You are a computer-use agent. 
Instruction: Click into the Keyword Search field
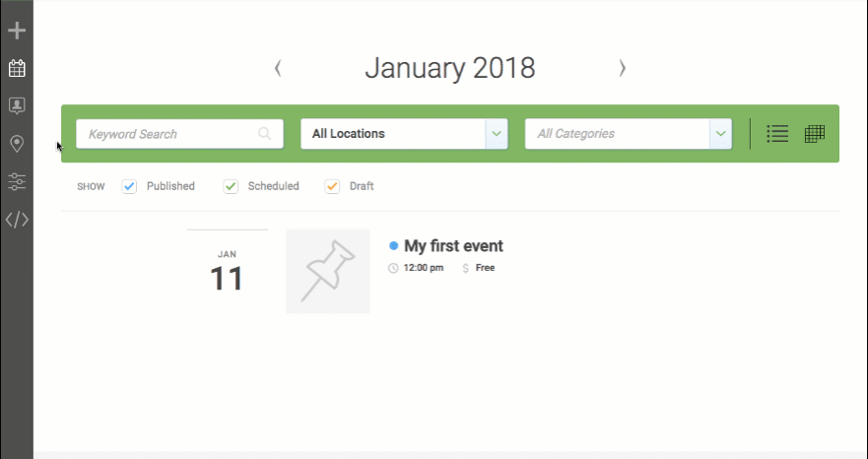[179, 134]
